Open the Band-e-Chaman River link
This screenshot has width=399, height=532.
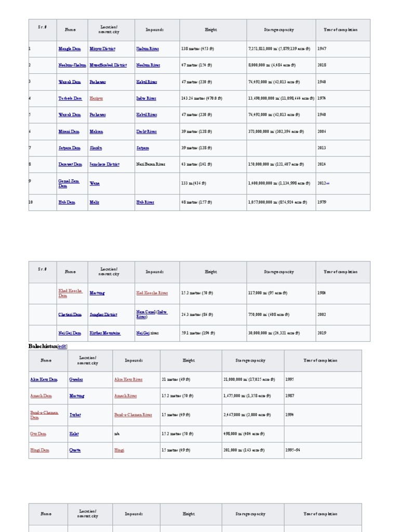pos(133,415)
